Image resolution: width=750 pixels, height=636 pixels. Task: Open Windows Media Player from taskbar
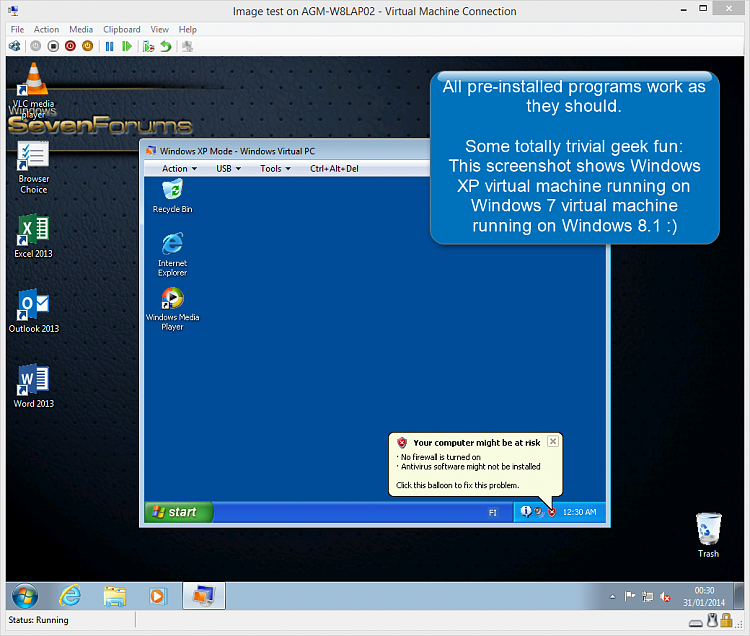(158, 596)
